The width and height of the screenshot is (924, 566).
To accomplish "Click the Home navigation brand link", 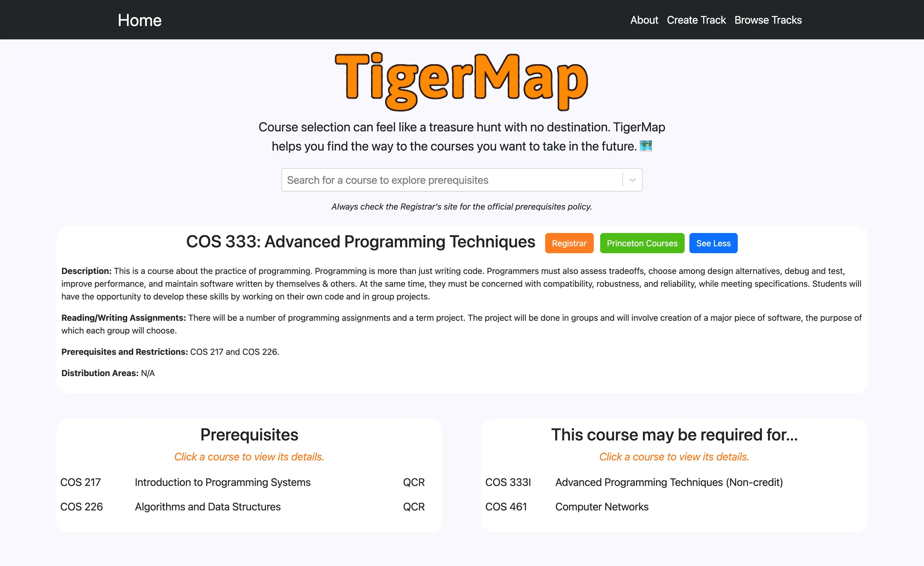I will pyautogui.click(x=139, y=20).
